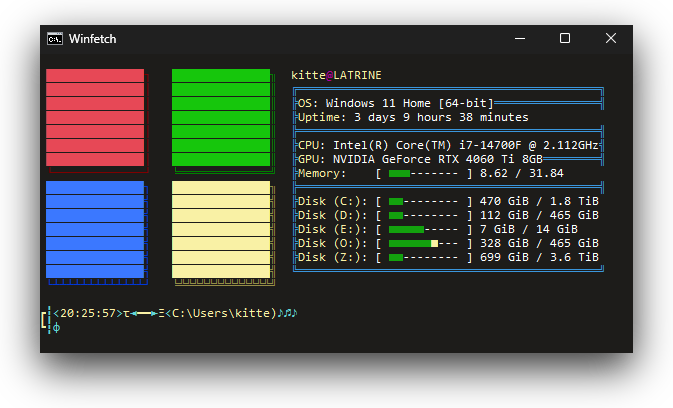Click the CPU Intel Core i7-14700F line
673x408 pixels.
[x=448, y=145]
